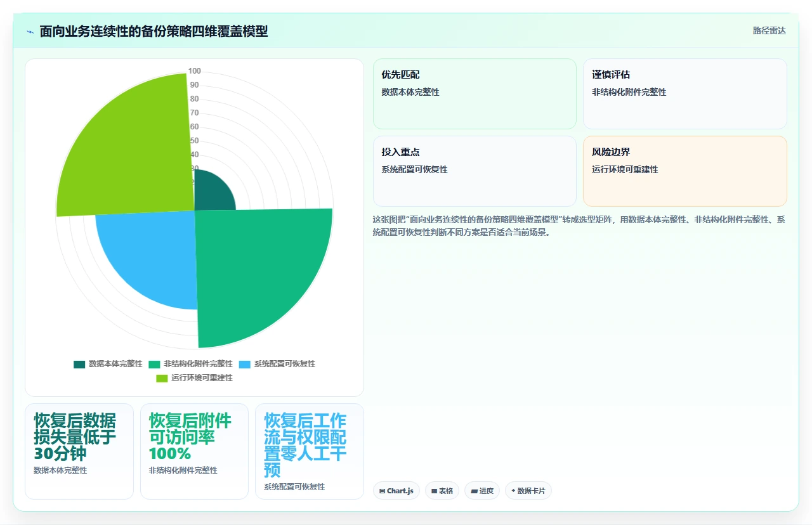Click the 恢复后工作流与权限配置零人工干预 stat card

[x=310, y=451]
